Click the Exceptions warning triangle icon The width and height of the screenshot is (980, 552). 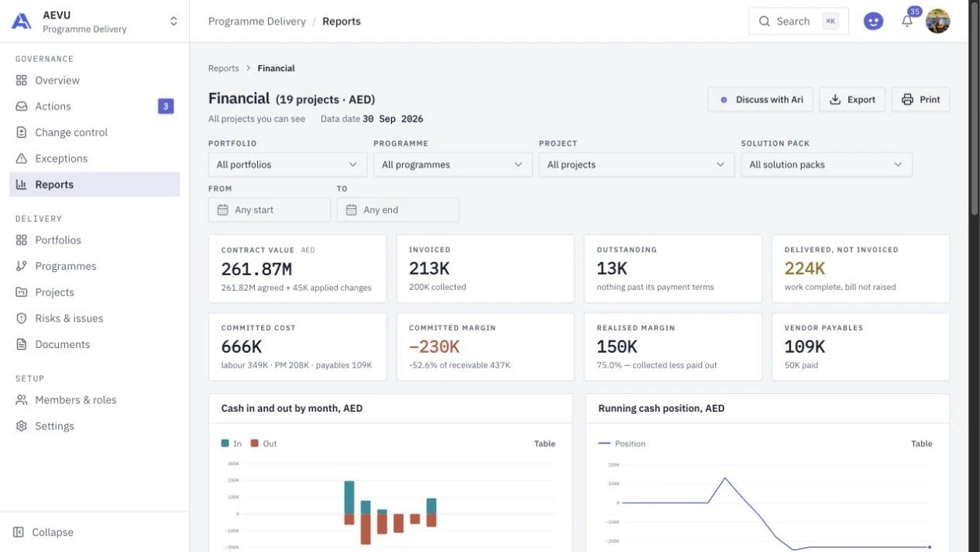tap(22, 158)
